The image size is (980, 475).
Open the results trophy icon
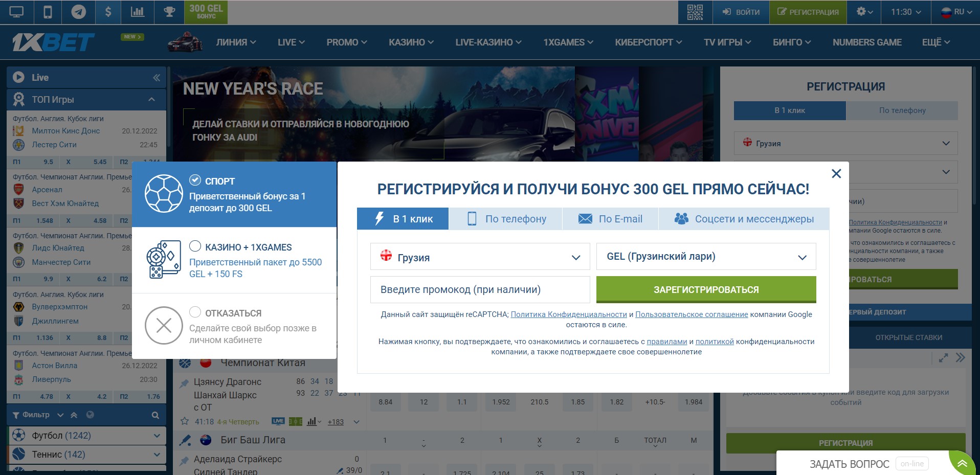click(169, 12)
